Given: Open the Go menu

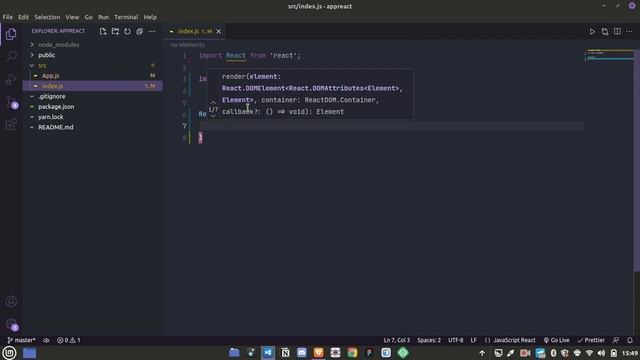Looking at the screenshot, I should click(89, 17).
